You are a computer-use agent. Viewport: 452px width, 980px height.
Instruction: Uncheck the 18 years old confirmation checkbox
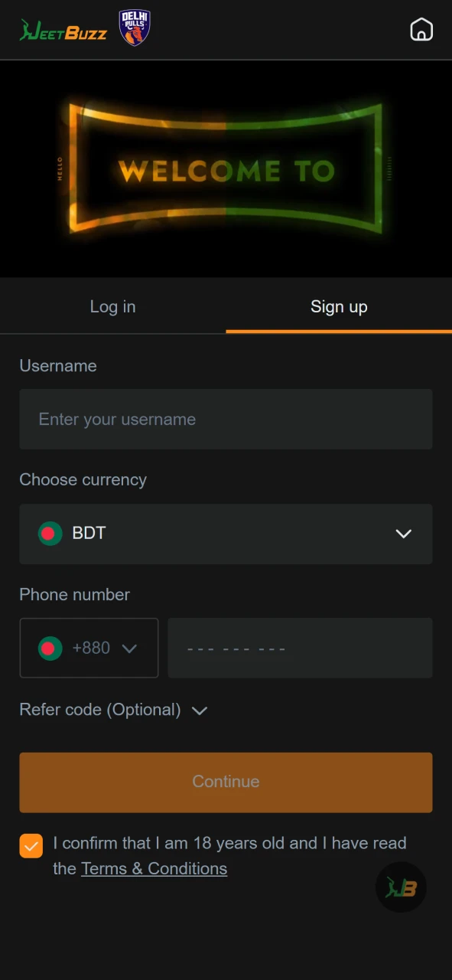pos(31,845)
